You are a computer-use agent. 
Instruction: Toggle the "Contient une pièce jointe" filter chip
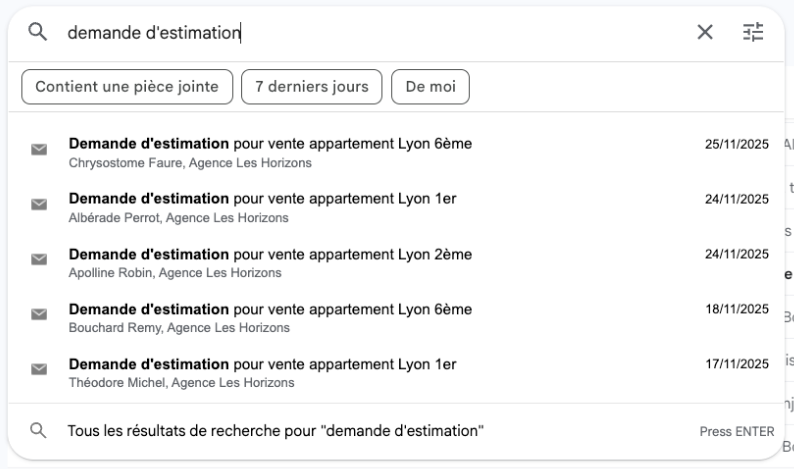point(127,87)
